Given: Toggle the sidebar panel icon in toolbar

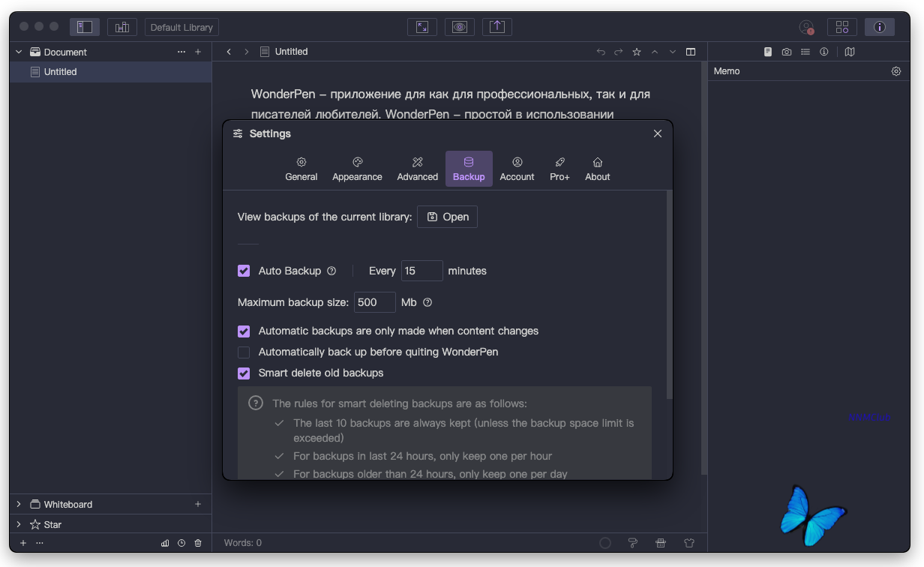Looking at the screenshot, I should 85,27.
